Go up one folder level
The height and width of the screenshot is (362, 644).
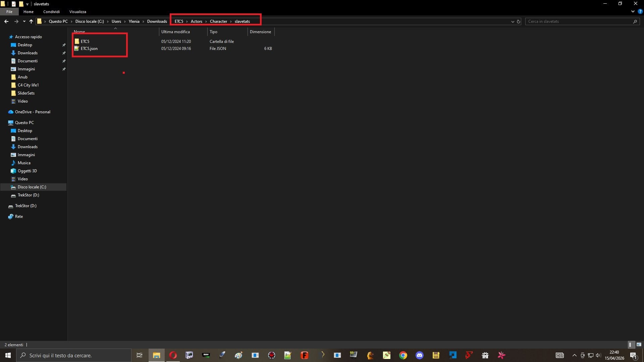pos(31,21)
